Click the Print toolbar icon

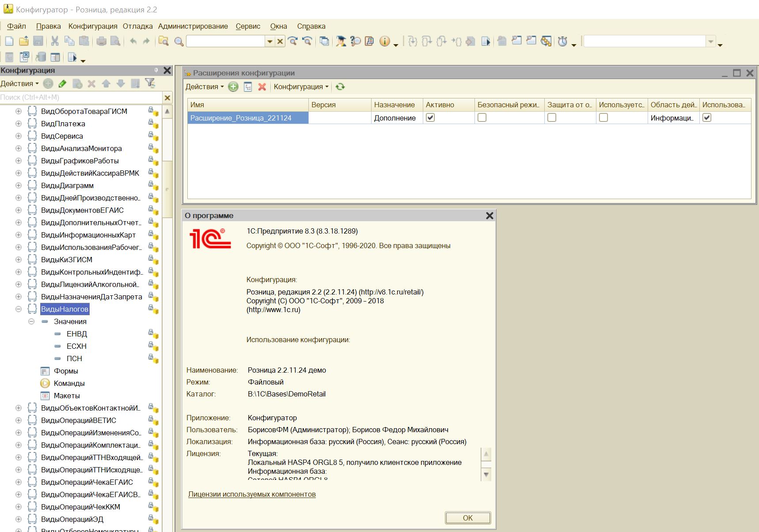click(102, 42)
